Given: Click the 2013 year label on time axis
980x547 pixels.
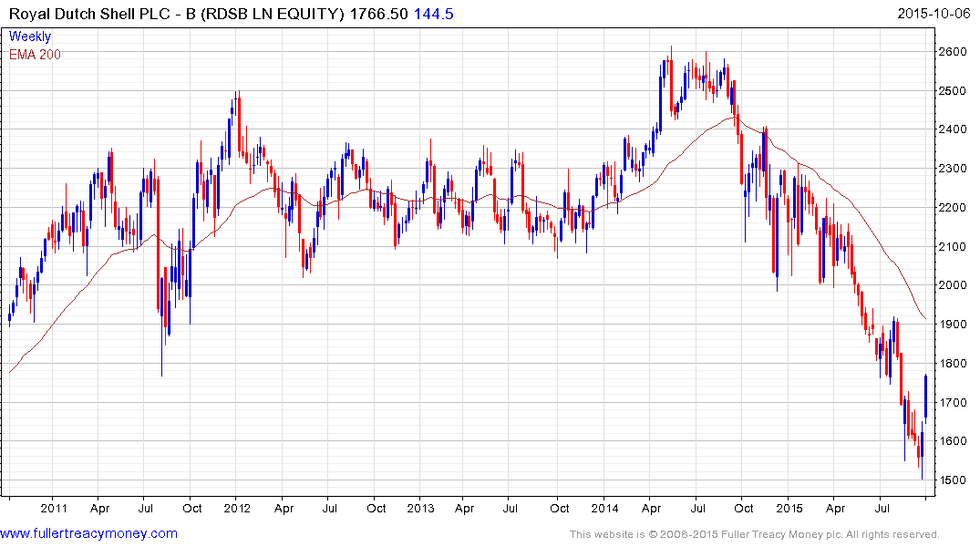Looking at the screenshot, I should pos(420,508).
